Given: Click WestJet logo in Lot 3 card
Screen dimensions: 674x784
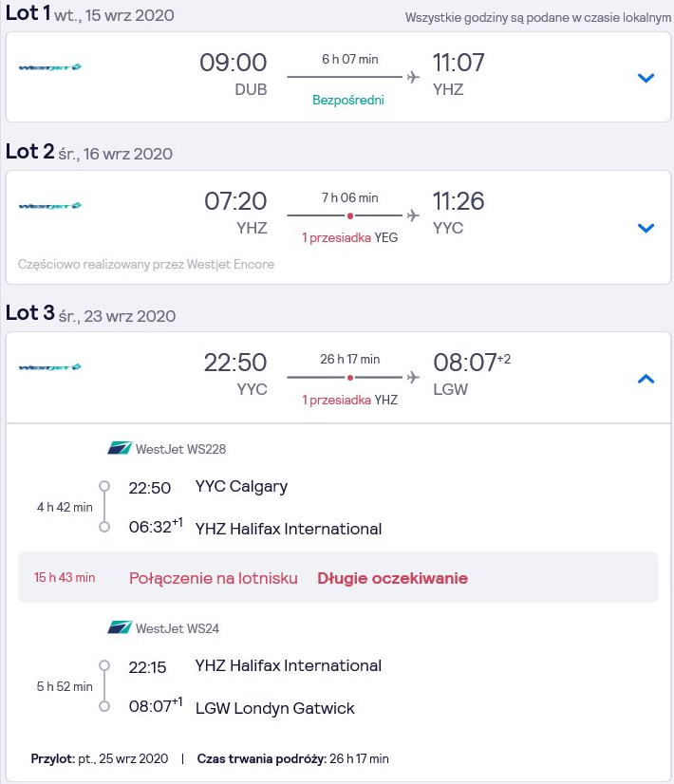Looking at the screenshot, I should coord(50,367).
